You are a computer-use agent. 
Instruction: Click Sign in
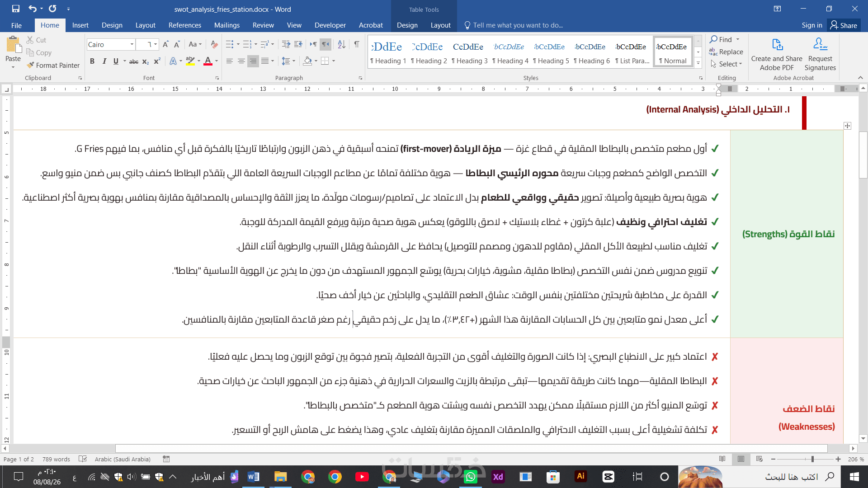(812, 25)
